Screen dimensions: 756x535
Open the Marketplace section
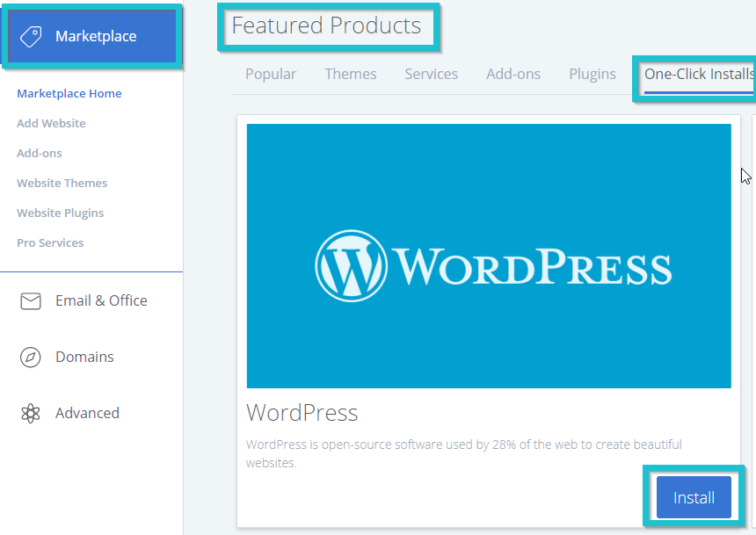(91, 36)
